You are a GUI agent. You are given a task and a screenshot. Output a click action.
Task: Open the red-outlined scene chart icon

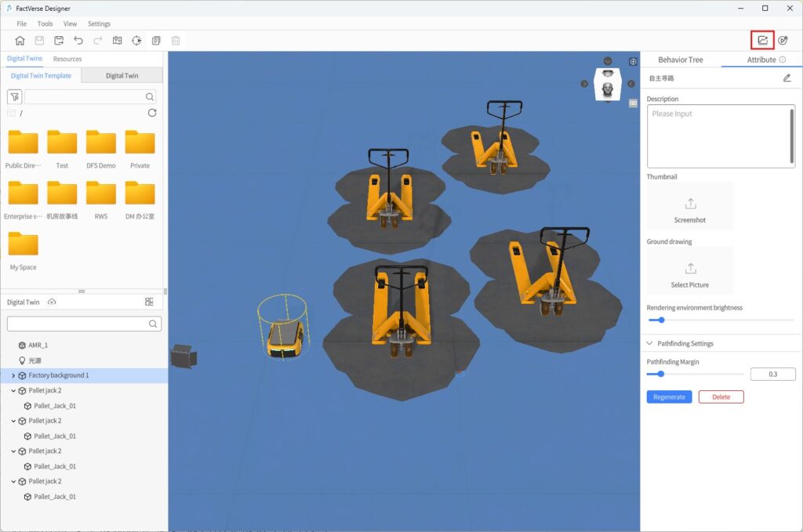coord(762,41)
